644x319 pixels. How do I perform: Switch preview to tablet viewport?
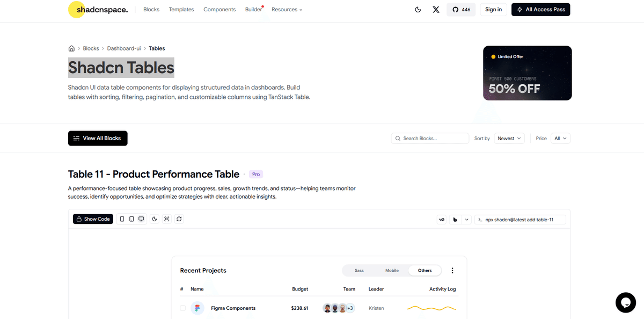pos(131,219)
